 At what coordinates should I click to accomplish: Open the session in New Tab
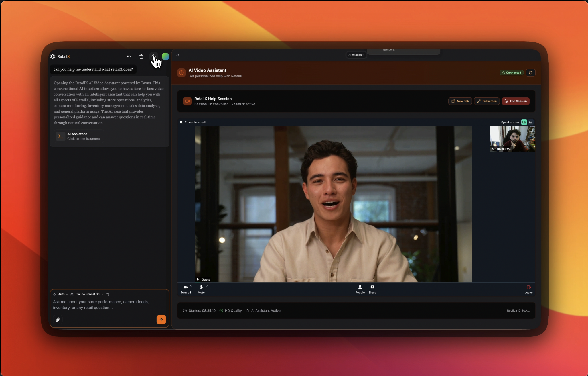click(x=460, y=101)
